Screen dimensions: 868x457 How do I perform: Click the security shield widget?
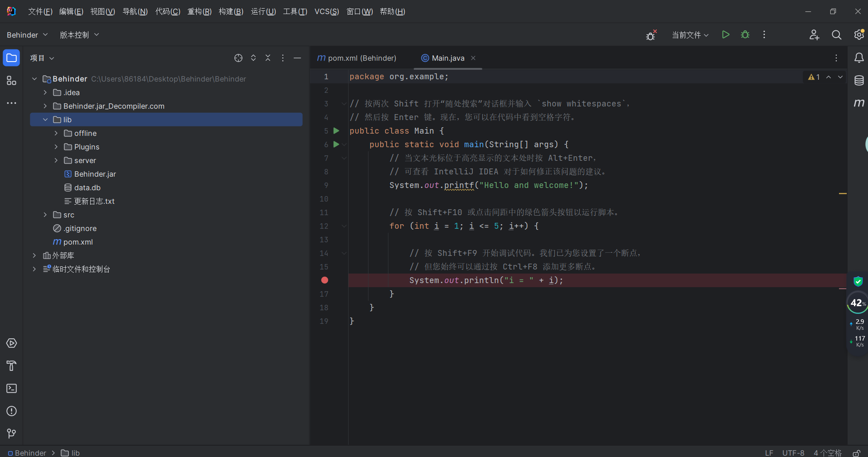858,281
